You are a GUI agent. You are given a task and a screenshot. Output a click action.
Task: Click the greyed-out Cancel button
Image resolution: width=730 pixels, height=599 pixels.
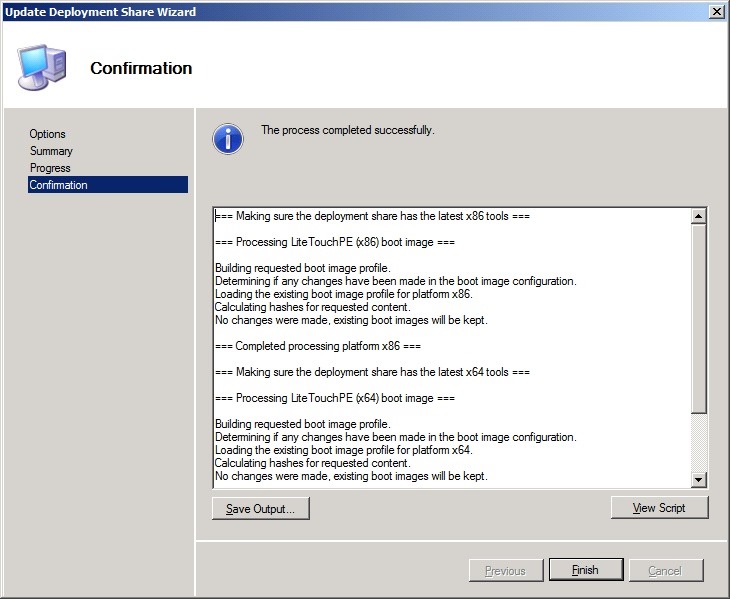pyautogui.click(x=665, y=570)
